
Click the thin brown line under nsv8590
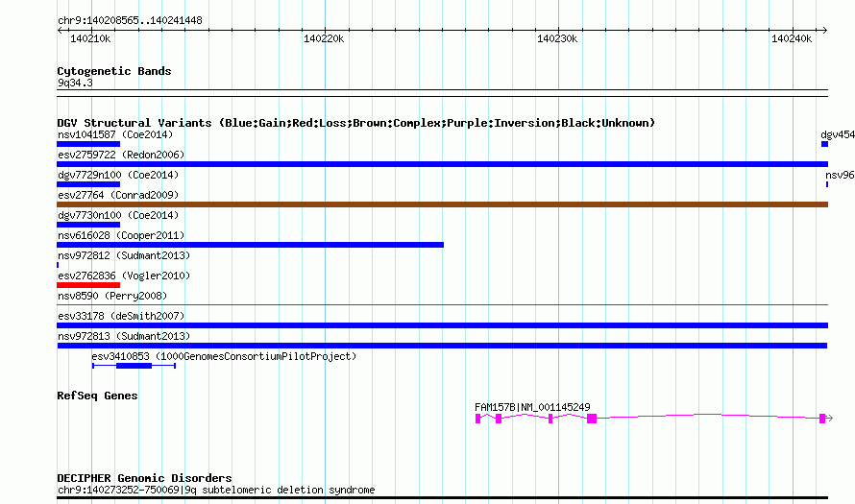tap(442, 305)
